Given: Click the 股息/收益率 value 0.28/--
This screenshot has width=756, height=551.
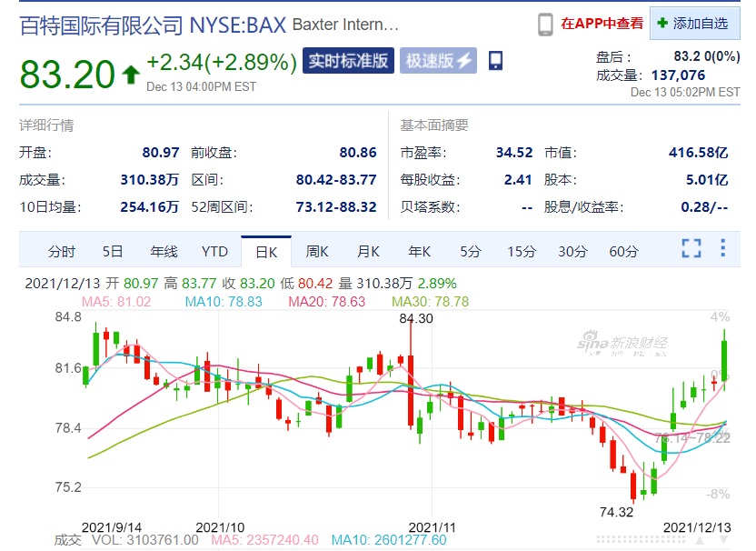Looking at the screenshot, I should pos(704,207).
